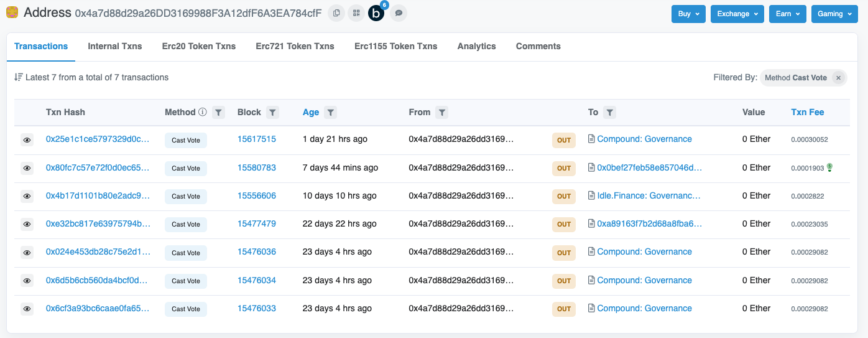Open transaction hash 0x6d5b6cb560da4bcf0d
This screenshot has width=868, height=338.
pyautogui.click(x=98, y=280)
